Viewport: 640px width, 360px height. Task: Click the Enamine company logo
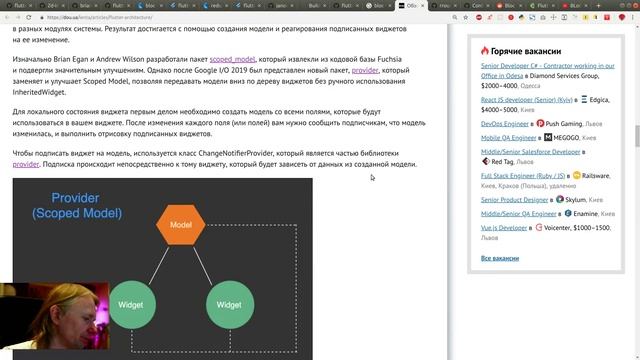click(568, 213)
